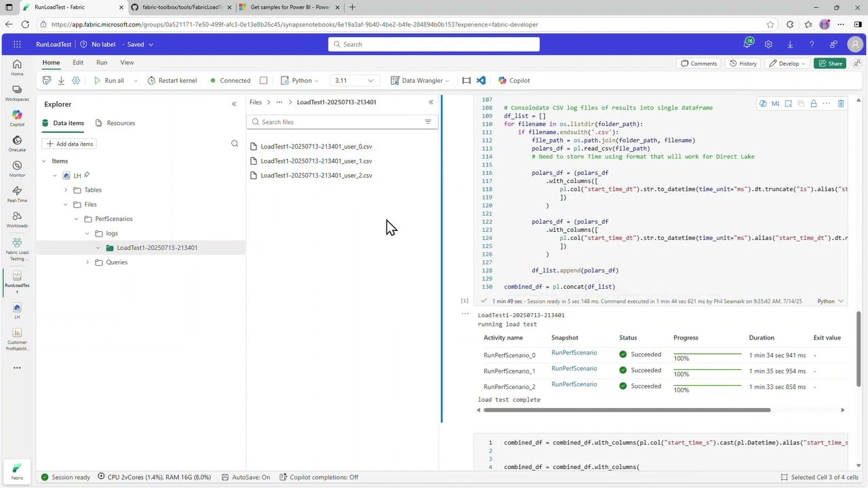Click the toolbar icon left of the VS Code icon
The image size is (868, 488).
click(x=467, y=80)
